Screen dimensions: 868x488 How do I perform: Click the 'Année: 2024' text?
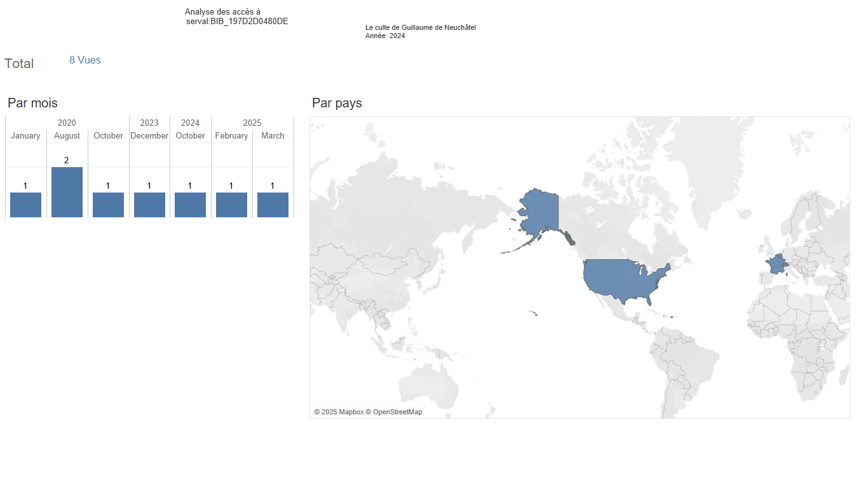[x=385, y=36]
